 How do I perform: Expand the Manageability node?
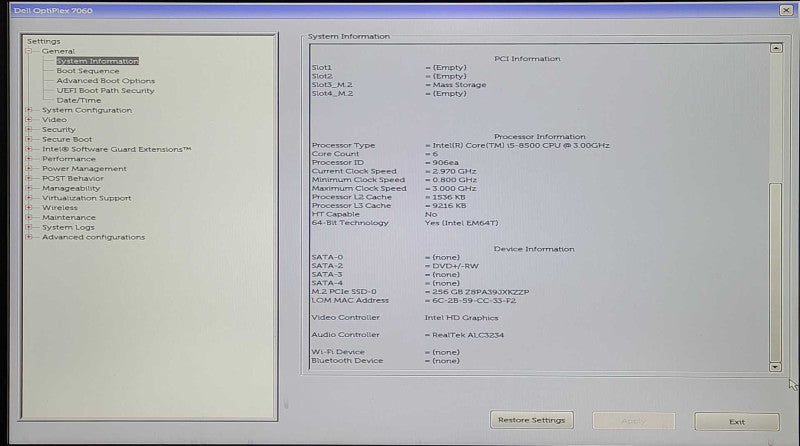[x=29, y=188]
